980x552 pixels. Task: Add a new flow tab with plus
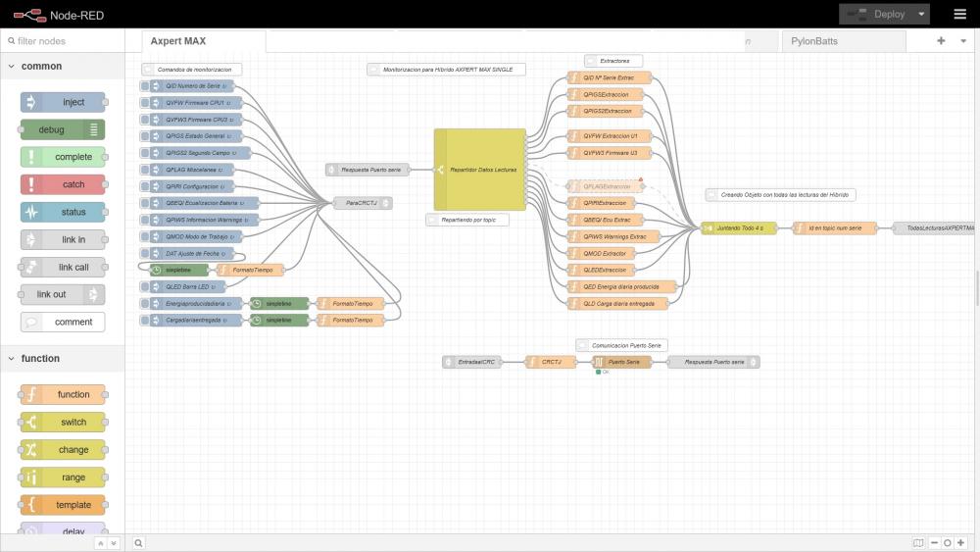941,40
